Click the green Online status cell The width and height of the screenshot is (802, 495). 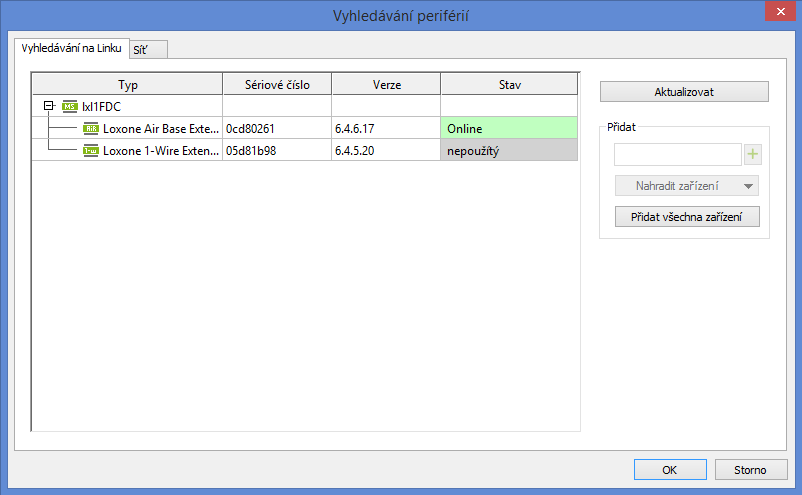coord(509,128)
